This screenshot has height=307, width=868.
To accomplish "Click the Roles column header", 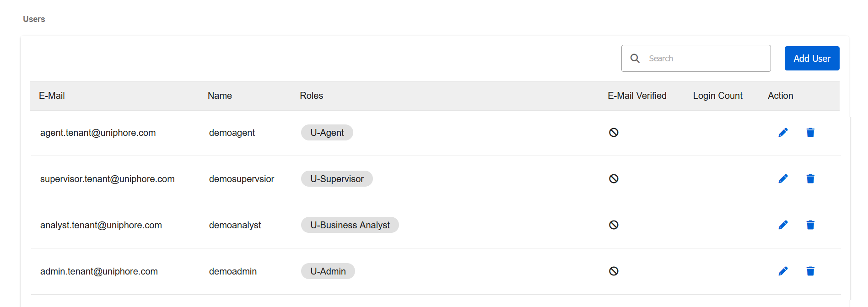I will (x=311, y=96).
